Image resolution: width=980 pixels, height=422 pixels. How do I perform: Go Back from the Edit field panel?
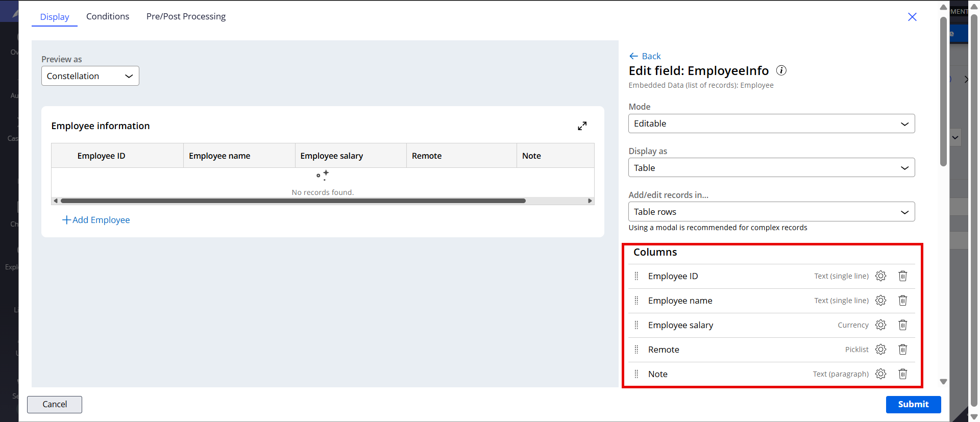click(x=645, y=56)
